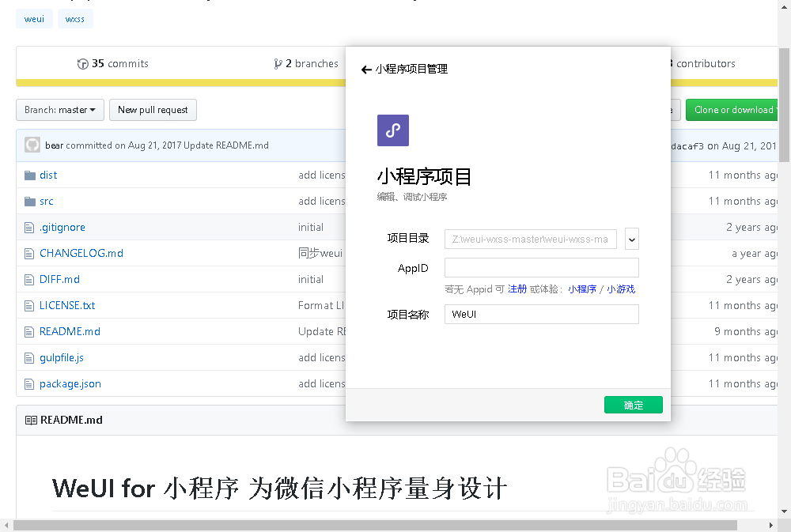791x532 pixels.
Task: Focus the 项目名称 field containing WeUI
Action: click(x=542, y=314)
